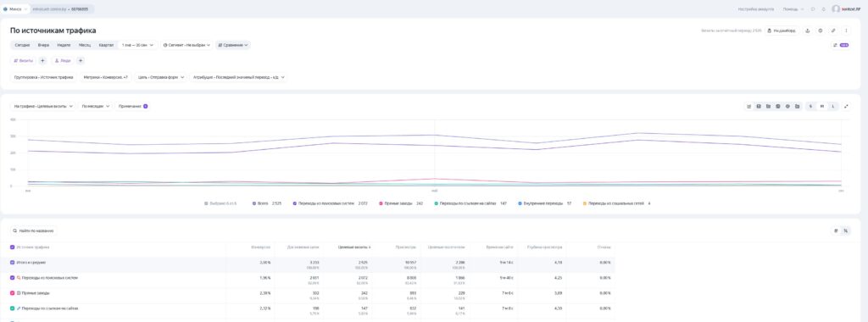Open report settings gear icon
This screenshot has height=322, width=868.
(x=821, y=31)
